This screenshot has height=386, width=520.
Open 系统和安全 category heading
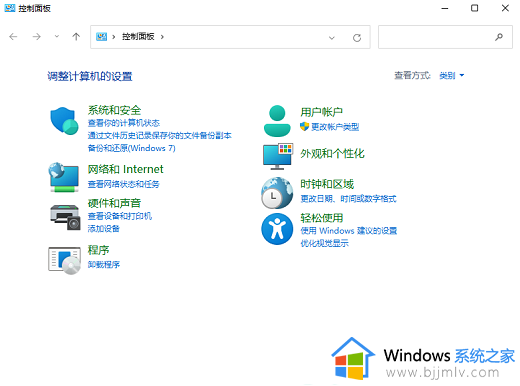[x=114, y=110]
